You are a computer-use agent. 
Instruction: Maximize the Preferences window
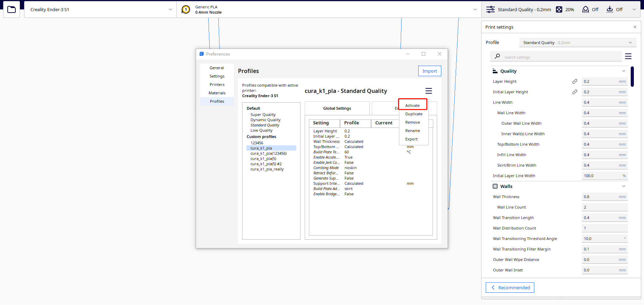click(424, 54)
